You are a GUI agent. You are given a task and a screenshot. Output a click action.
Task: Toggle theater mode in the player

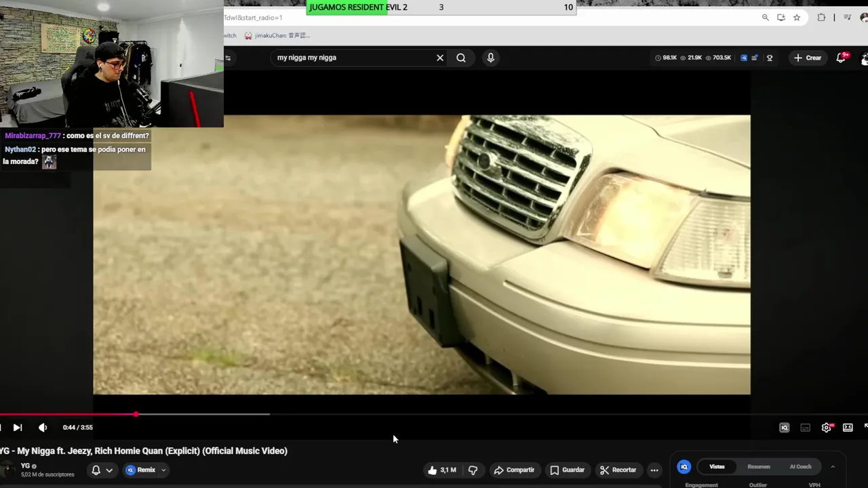tap(848, 428)
